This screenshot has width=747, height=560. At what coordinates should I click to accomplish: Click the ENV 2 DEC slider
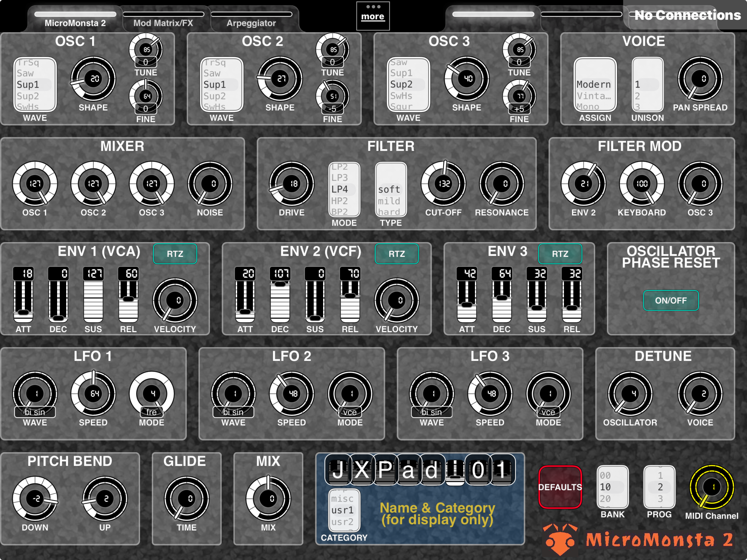point(280,294)
